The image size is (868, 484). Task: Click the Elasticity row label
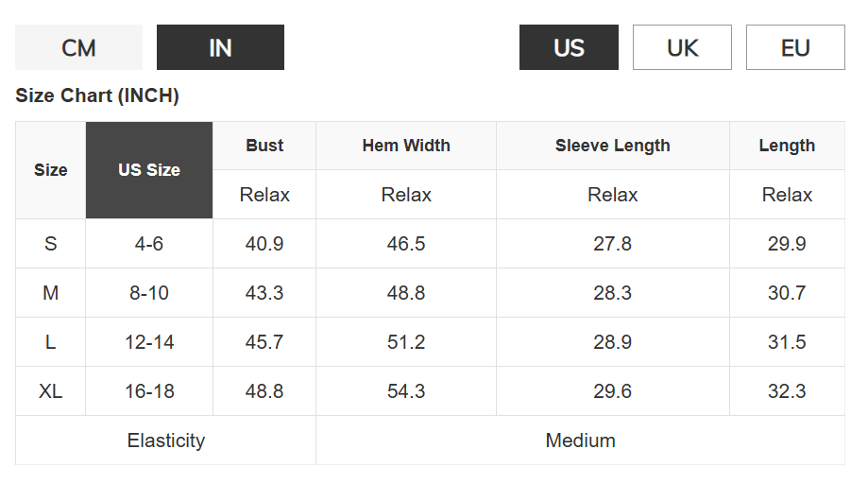[x=166, y=441]
